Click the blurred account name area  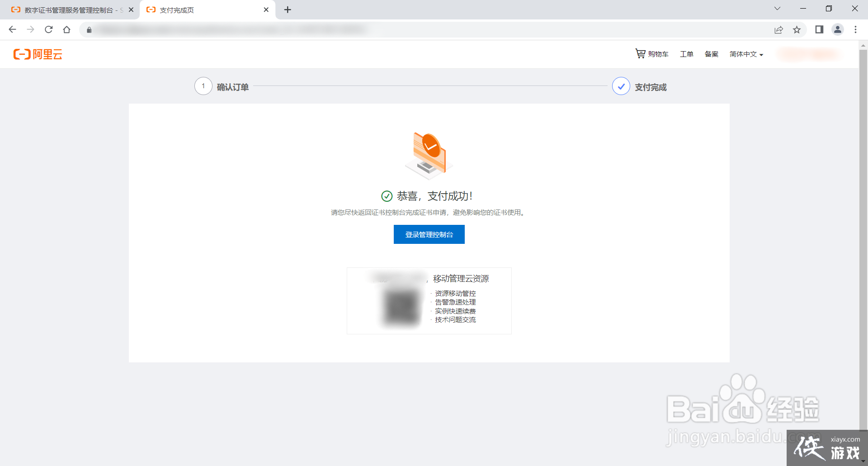(x=809, y=54)
